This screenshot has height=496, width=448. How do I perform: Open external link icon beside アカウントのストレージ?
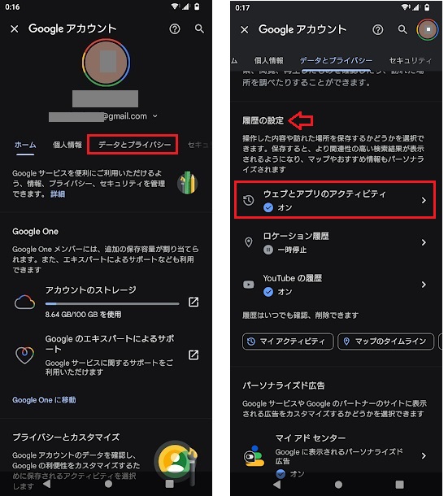(x=194, y=302)
